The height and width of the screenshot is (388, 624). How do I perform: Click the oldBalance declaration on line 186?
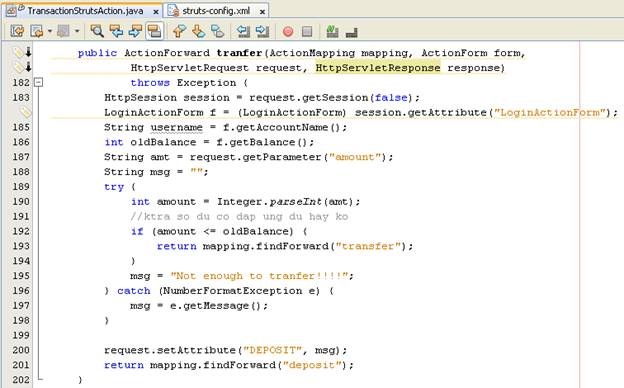163,142
